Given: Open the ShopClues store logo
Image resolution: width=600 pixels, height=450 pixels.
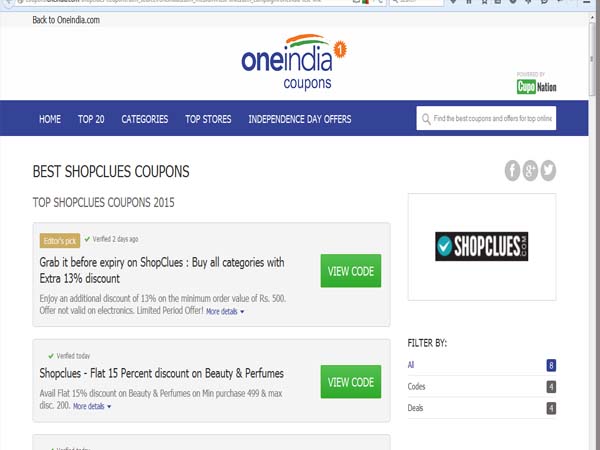Looking at the screenshot, I should (481, 246).
